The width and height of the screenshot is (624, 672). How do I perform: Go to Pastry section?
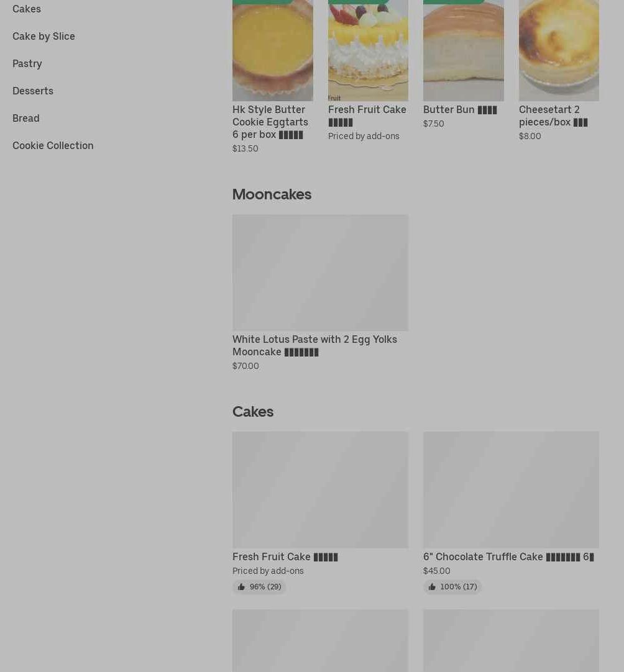coord(27,64)
